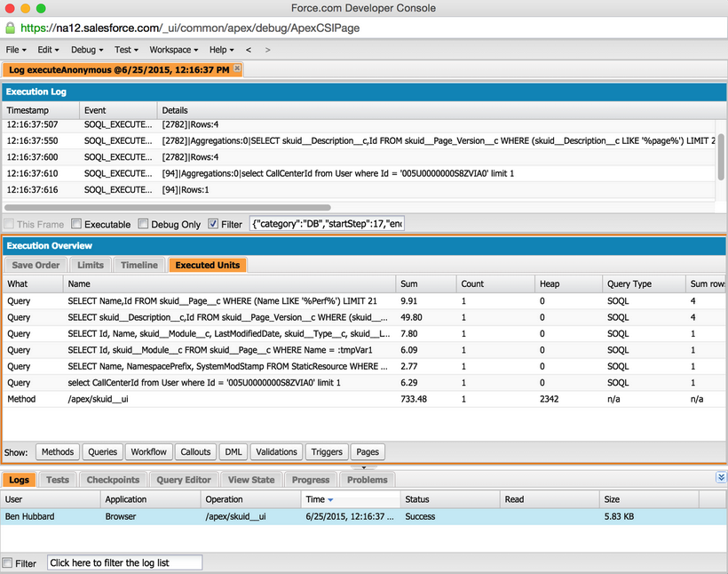Viewport: 728px width, 574px height.
Task: Open the Query Editor tab
Action: 184,480
